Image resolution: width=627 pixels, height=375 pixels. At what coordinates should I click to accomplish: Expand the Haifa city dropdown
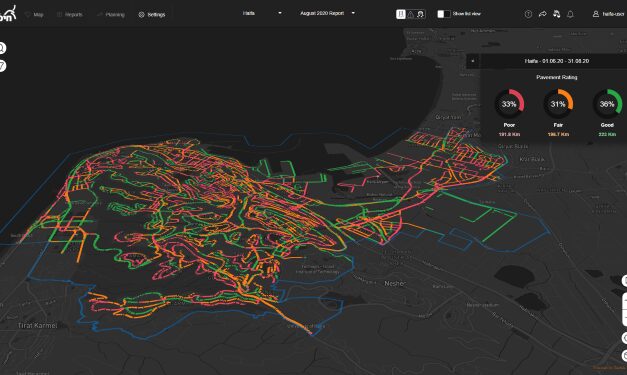(x=262, y=13)
